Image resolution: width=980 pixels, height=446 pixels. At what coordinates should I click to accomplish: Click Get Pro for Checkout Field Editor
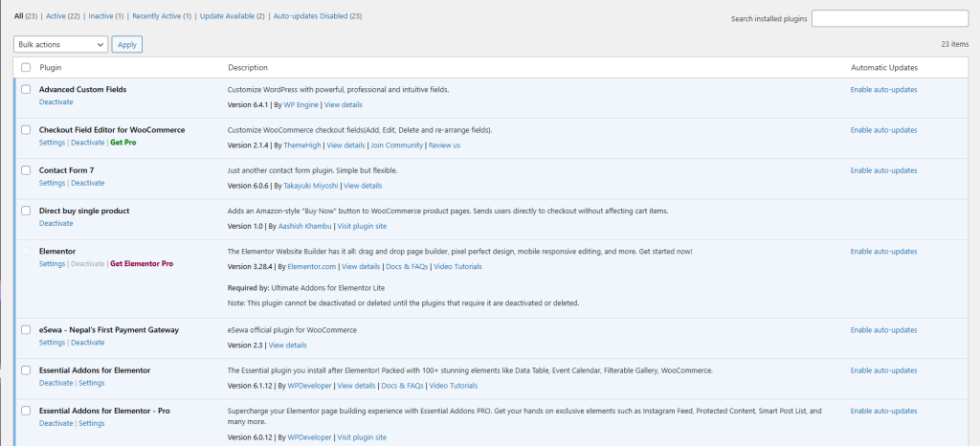[x=122, y=143]
